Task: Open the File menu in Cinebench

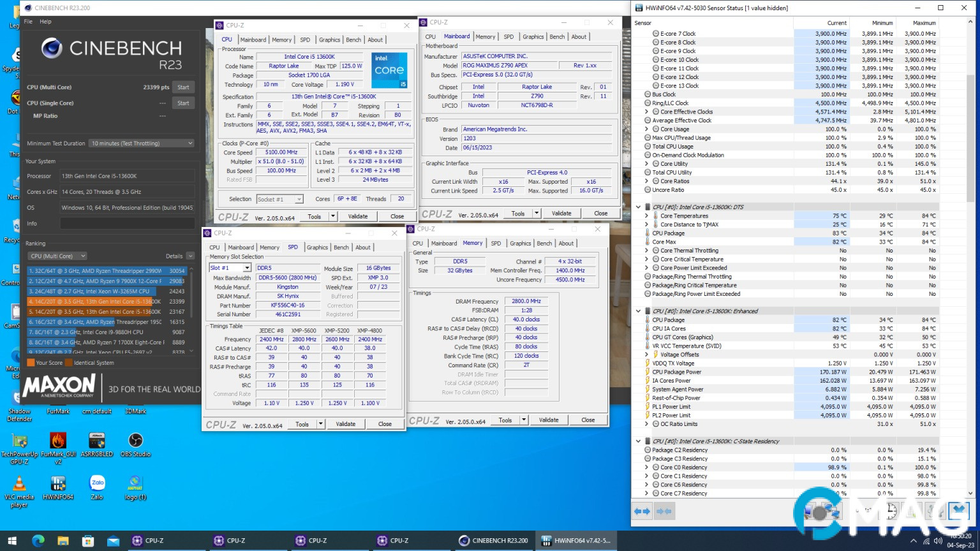Action: (28, 22)
